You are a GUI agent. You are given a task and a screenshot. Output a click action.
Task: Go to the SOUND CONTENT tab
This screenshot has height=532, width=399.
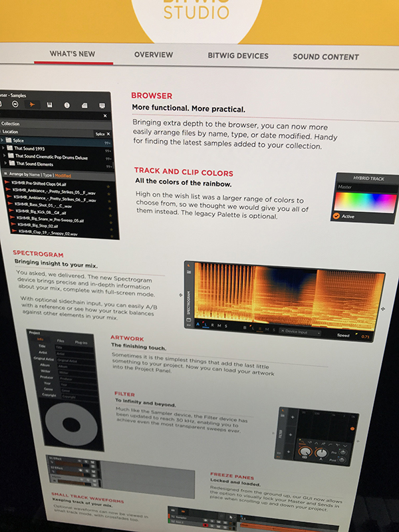326,57
